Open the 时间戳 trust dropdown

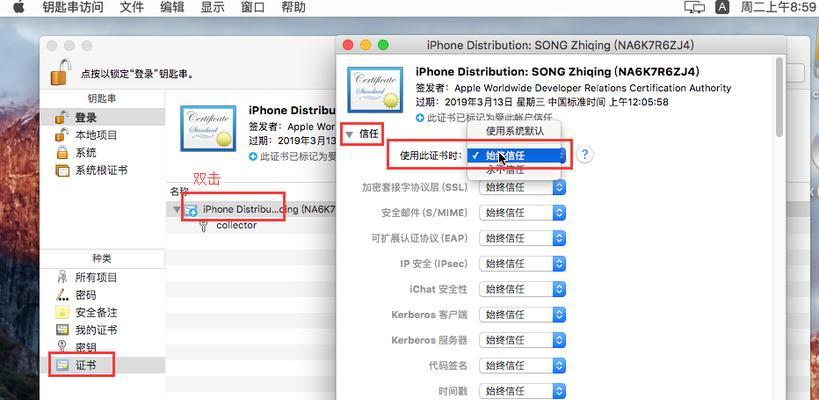coord(522,391)
